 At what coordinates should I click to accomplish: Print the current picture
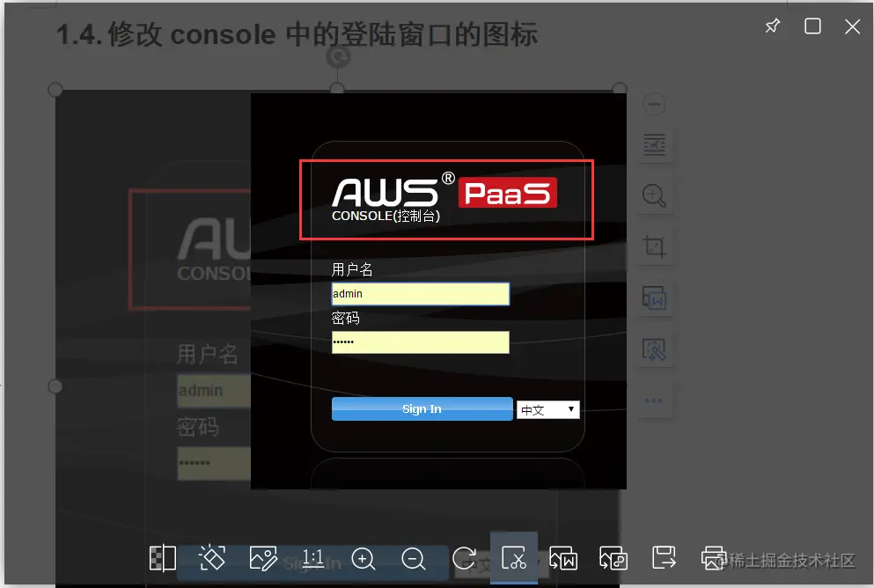(714, 558)
